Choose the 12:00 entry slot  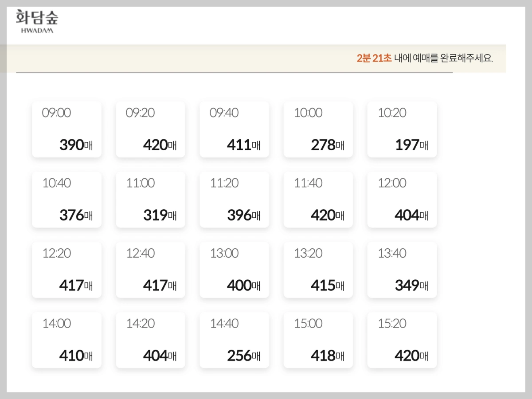(x=402, y=199)
